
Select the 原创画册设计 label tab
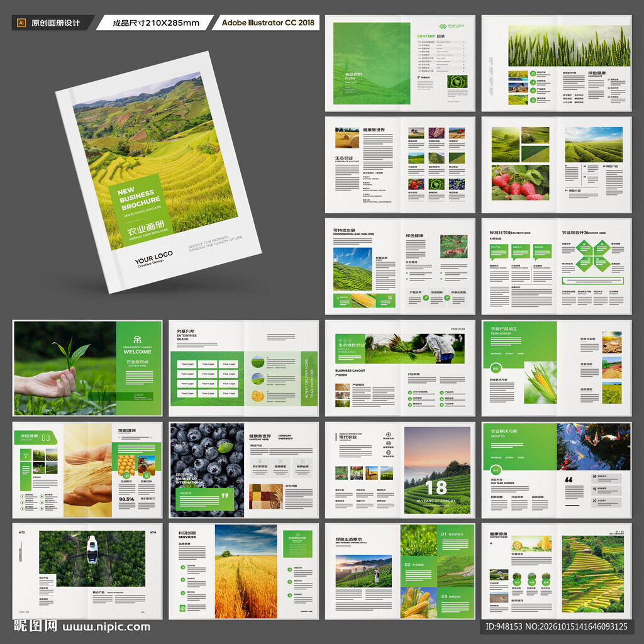[x=53, y=23]
